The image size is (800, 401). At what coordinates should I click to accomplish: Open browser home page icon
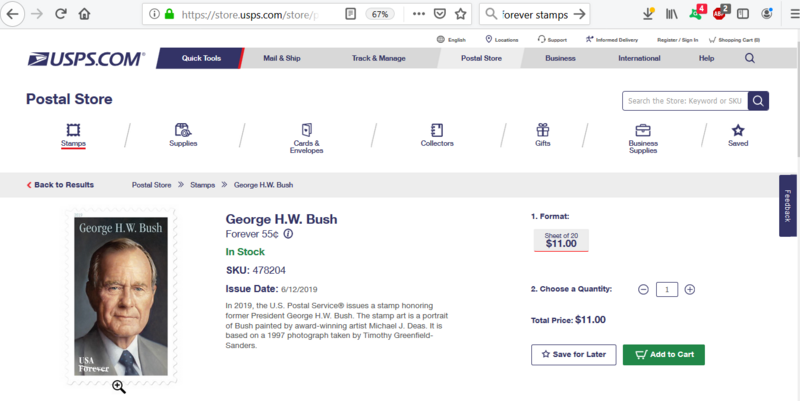[85, 14]
